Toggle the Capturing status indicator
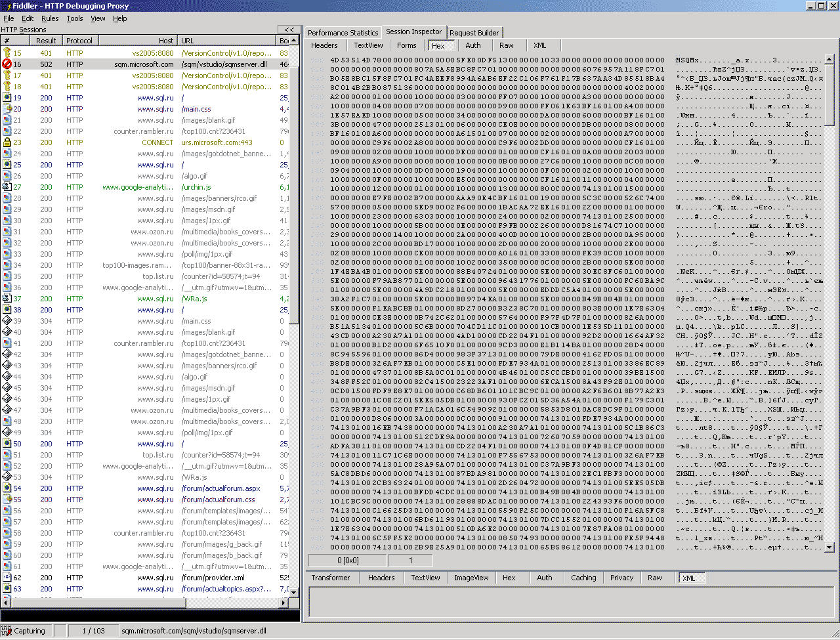840x640 pixels. [x=26, y=631]
